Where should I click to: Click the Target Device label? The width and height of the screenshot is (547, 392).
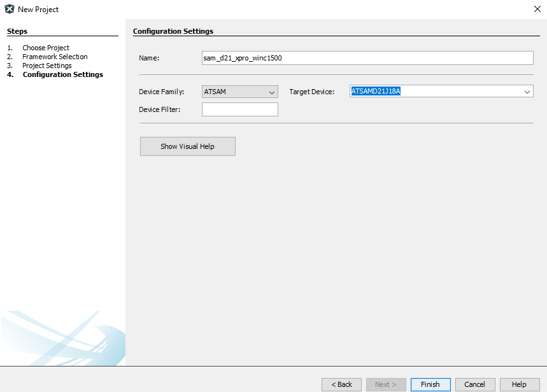(311, 92)
